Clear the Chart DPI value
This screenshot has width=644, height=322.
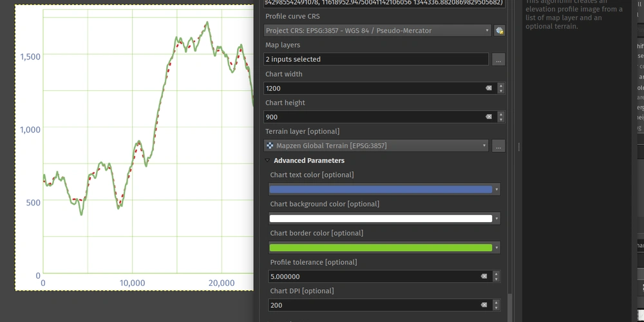pyautogui.click(x=484, y=305)
